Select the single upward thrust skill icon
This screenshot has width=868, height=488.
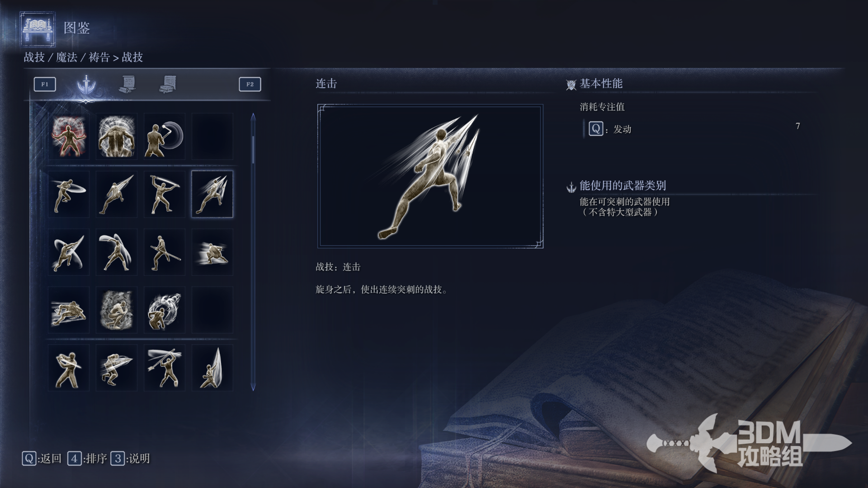(x=117, y=194)
